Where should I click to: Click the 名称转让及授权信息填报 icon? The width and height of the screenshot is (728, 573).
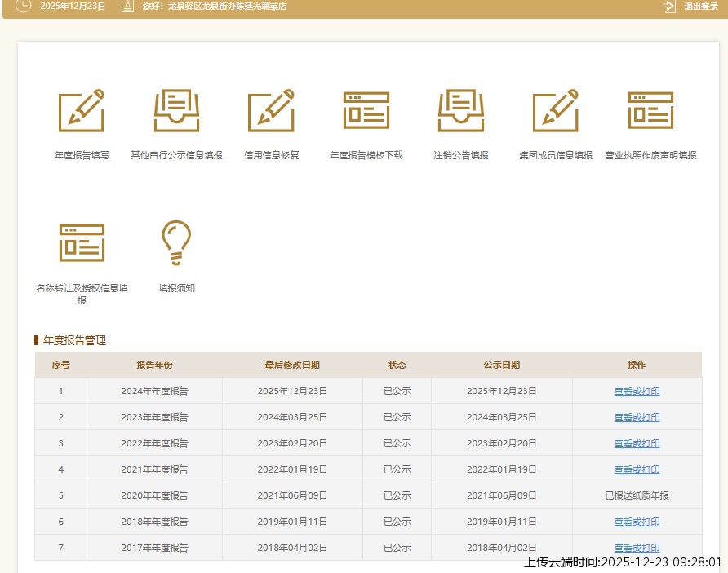(x=82, y=242)
